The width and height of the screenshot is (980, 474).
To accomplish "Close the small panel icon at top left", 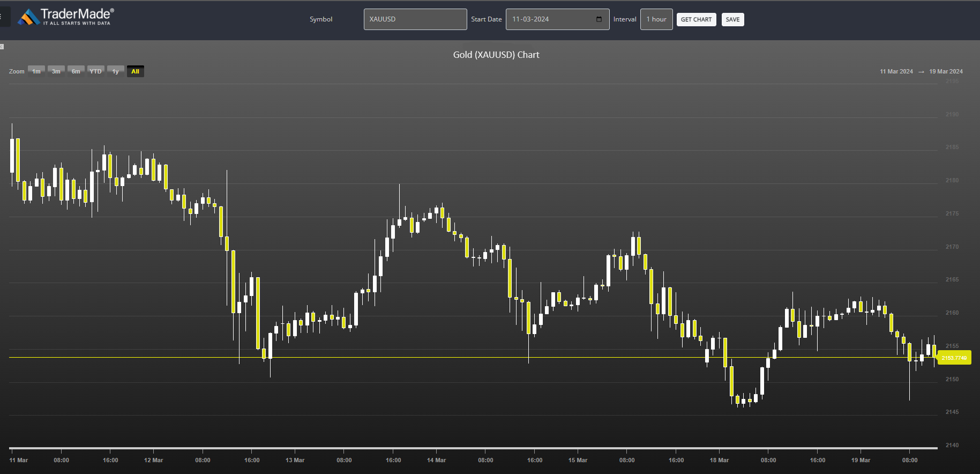I will coord(2,47).
